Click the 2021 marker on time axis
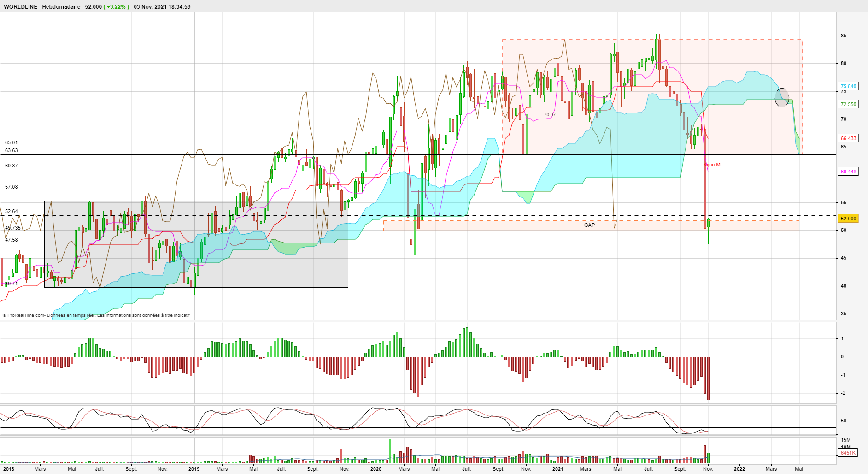This screenshot has height=474, width=868. pos(557,469)
